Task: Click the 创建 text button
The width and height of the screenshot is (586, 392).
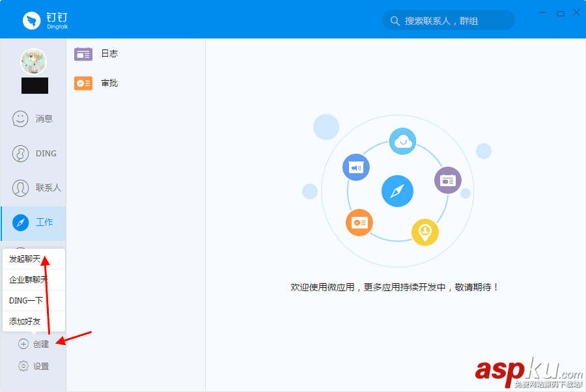Action: click(41, 344)
